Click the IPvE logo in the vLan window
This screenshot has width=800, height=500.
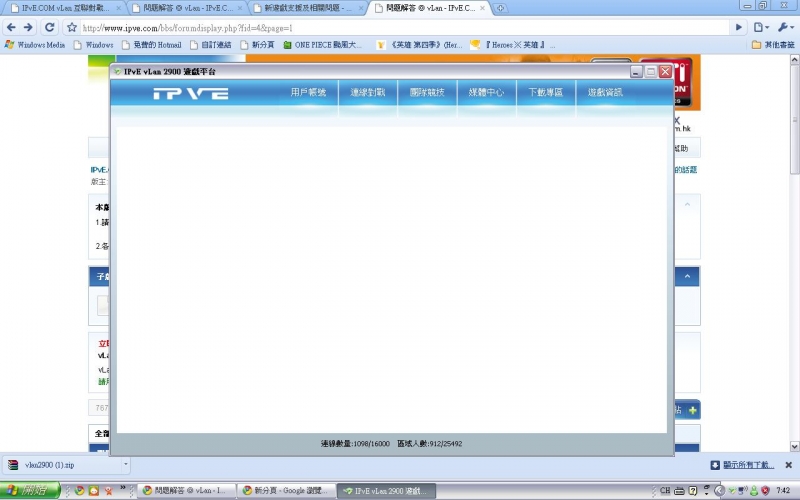(191, 93)
